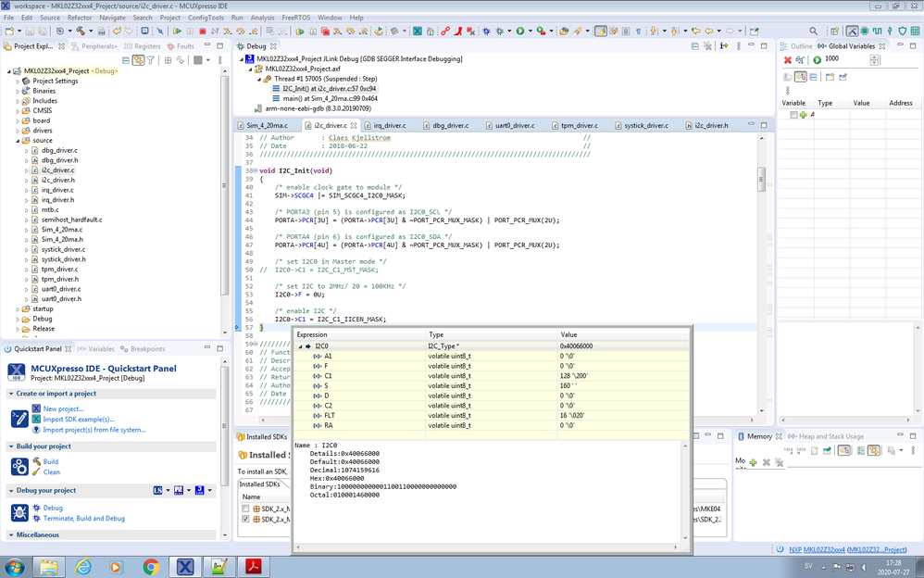Click the red Terminate debug button in toolbar

(202, 31)
